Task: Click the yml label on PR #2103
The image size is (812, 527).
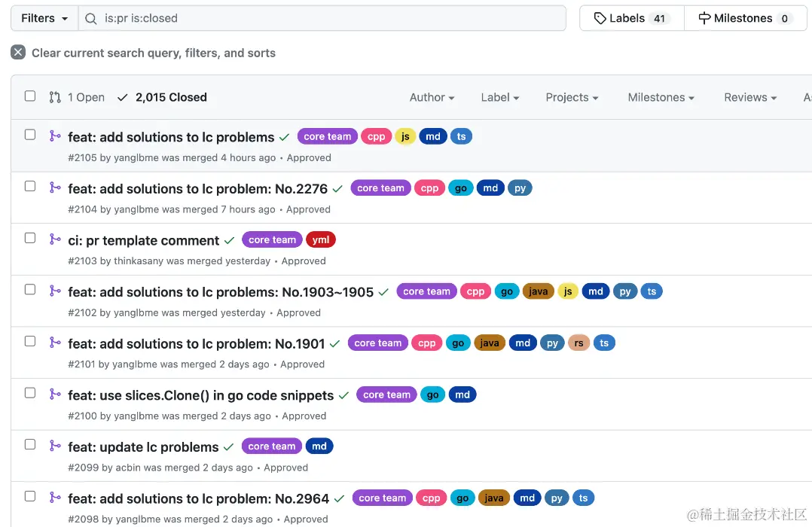Action: coord(321,239)
